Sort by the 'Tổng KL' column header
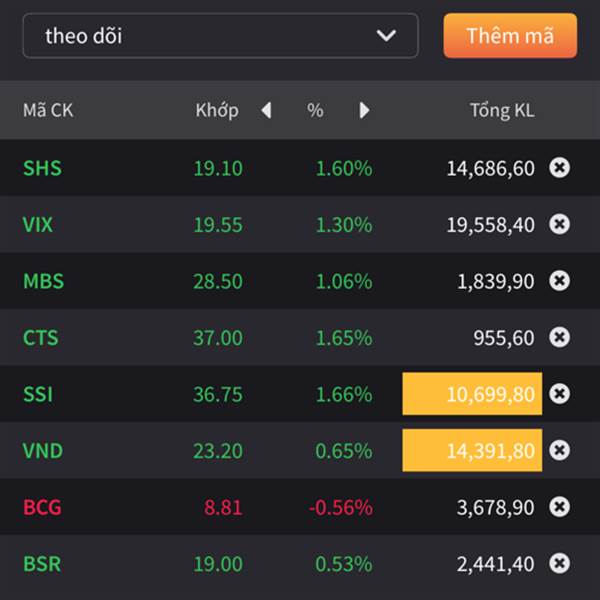The height and width of the screenshot is (600, 600). coord(502,111)
